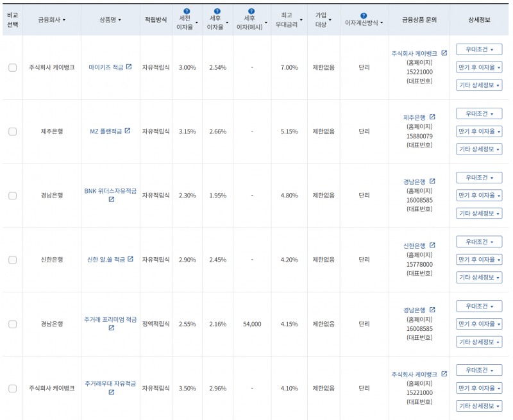
Task: Open the 신한 알.쏠 적금 product link
Action: [x=106, y=260]
